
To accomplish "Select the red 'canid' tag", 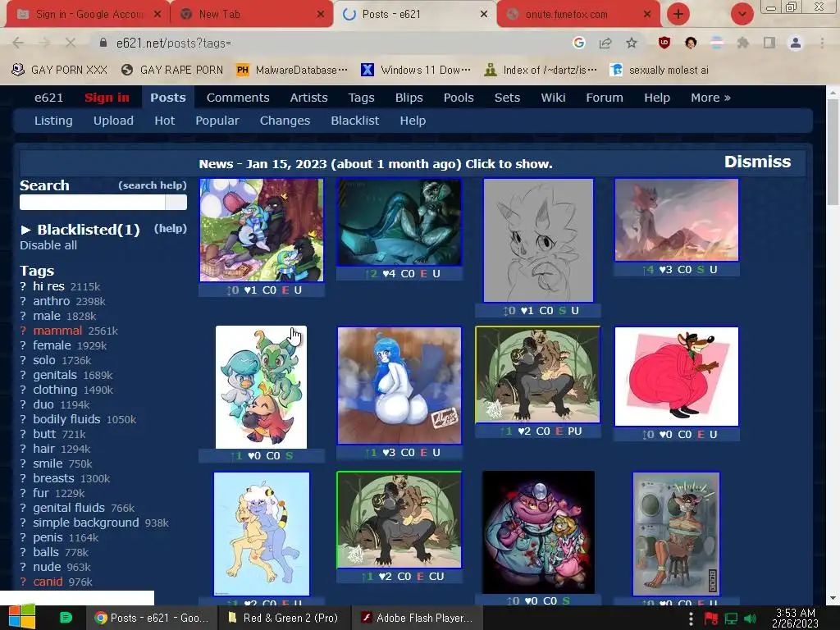I will (x=48, y=582).
